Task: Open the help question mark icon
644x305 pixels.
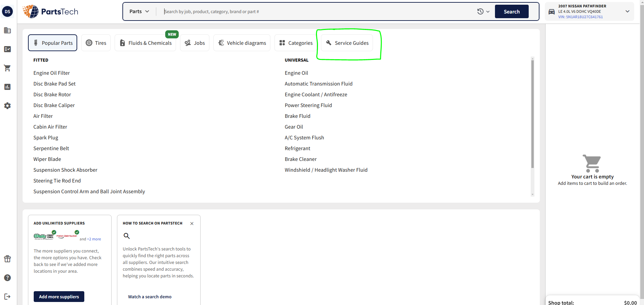Action: (7, 278)
